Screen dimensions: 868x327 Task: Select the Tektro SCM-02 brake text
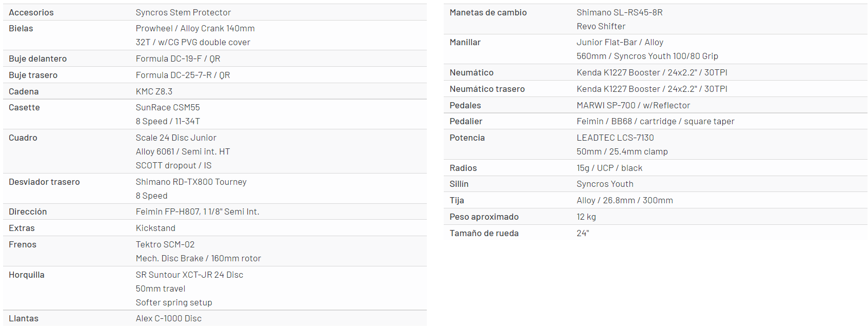click(x=165, y=244)
